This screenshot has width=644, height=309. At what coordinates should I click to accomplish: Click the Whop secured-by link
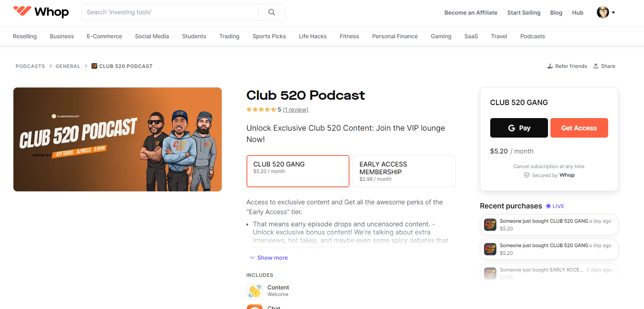coord(567,175)
